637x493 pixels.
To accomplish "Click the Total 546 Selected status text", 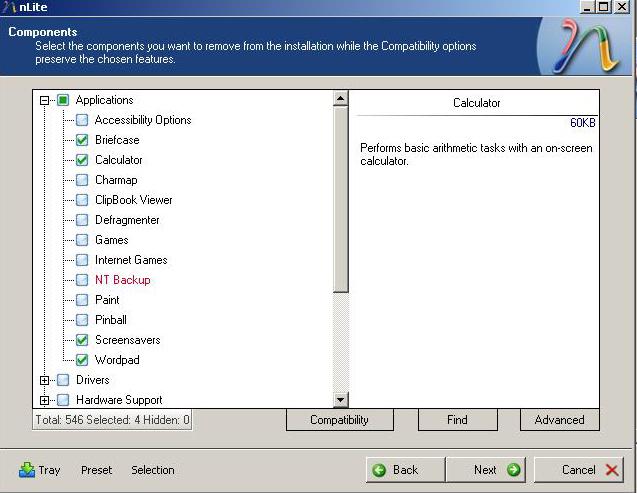I will (112, 419).
